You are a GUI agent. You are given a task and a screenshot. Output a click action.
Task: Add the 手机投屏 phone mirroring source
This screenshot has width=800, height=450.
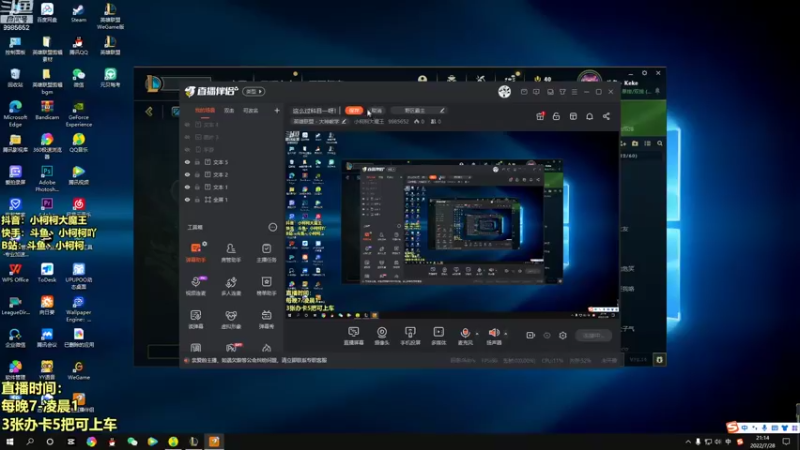point(410,336)
